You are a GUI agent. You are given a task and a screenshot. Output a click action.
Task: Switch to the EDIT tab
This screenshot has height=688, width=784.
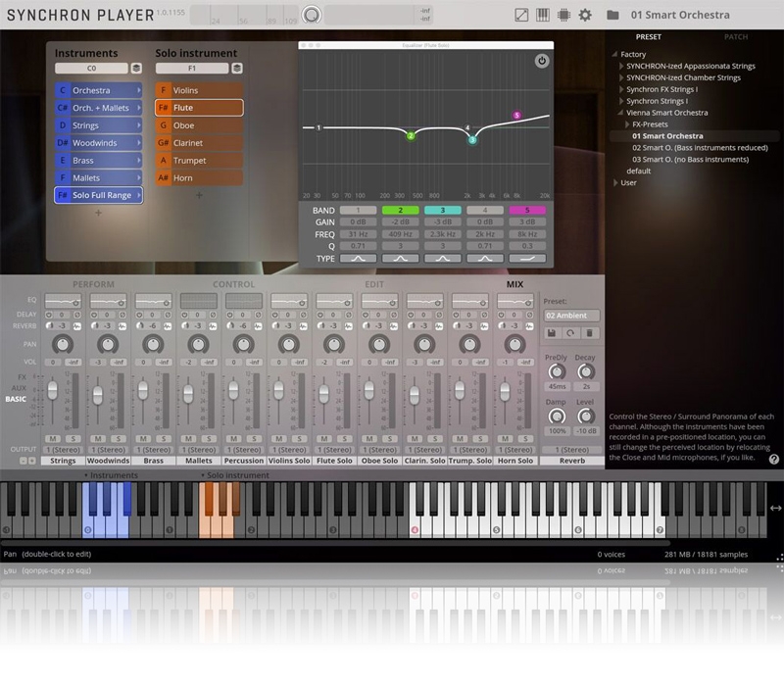pos(374,284)
